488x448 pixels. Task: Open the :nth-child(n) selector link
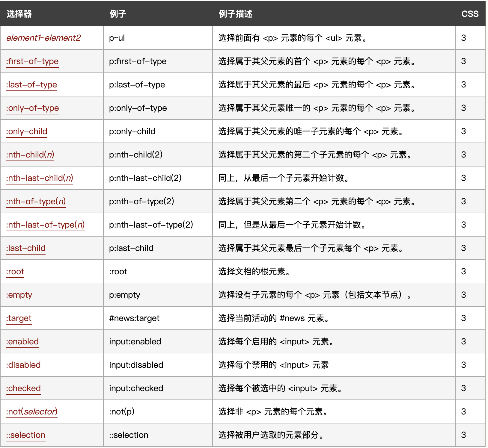(30, 155)
